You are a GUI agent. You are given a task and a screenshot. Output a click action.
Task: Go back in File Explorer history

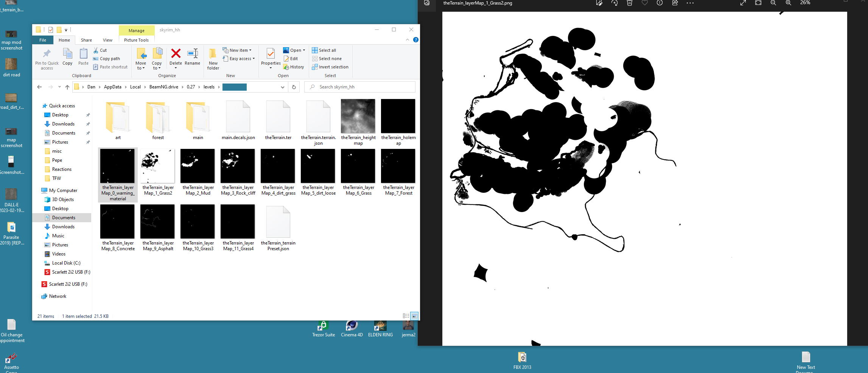click(39, 87)
